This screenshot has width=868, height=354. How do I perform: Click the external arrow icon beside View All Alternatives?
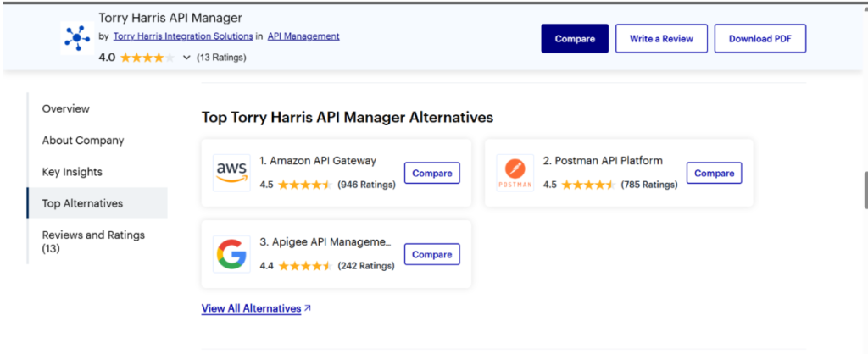click(308, 308)
